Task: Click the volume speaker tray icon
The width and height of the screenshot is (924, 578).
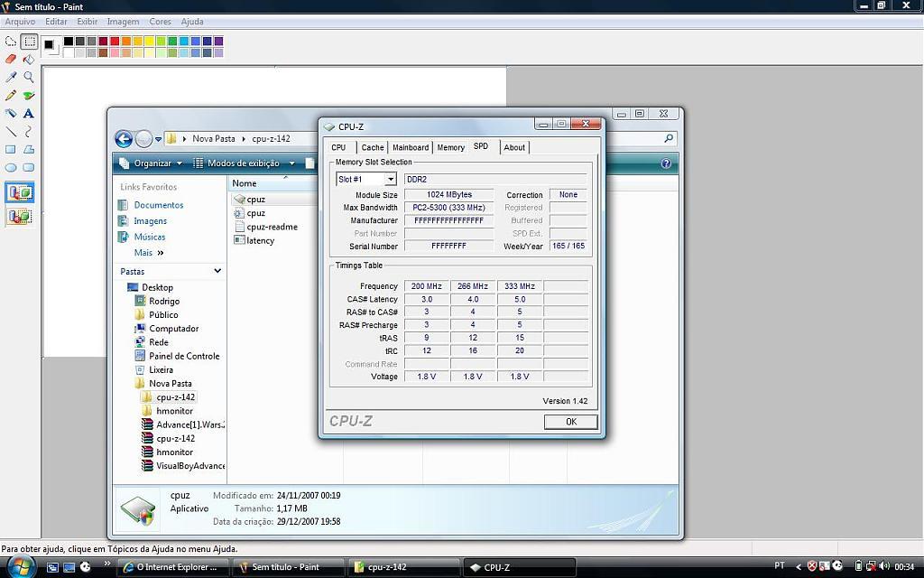Action: (883, 566)
